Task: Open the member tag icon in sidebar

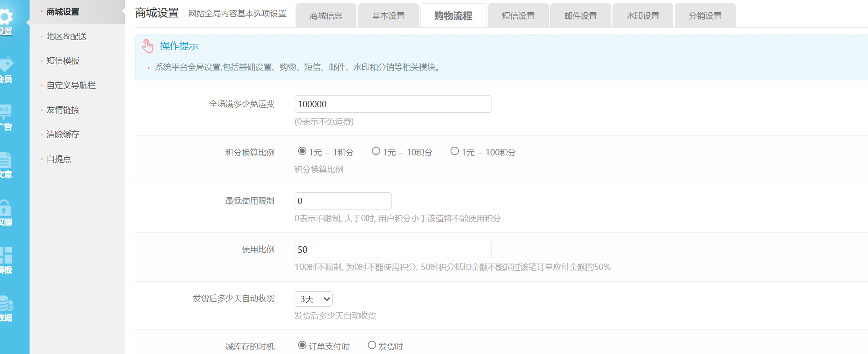Action: pyautogui.click(x=6, y=64)
